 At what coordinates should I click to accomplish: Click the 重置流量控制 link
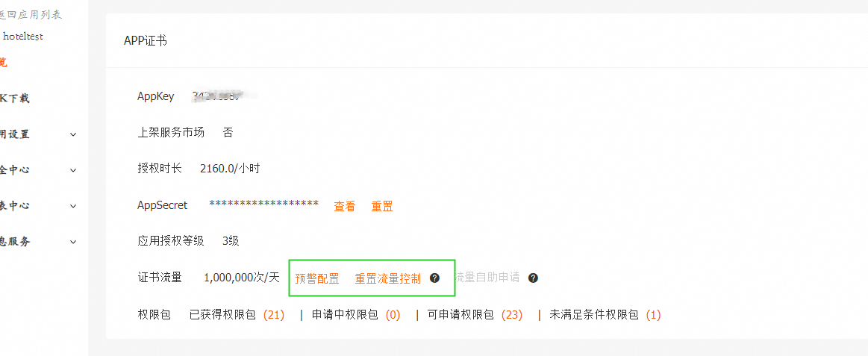pos(387,278)
